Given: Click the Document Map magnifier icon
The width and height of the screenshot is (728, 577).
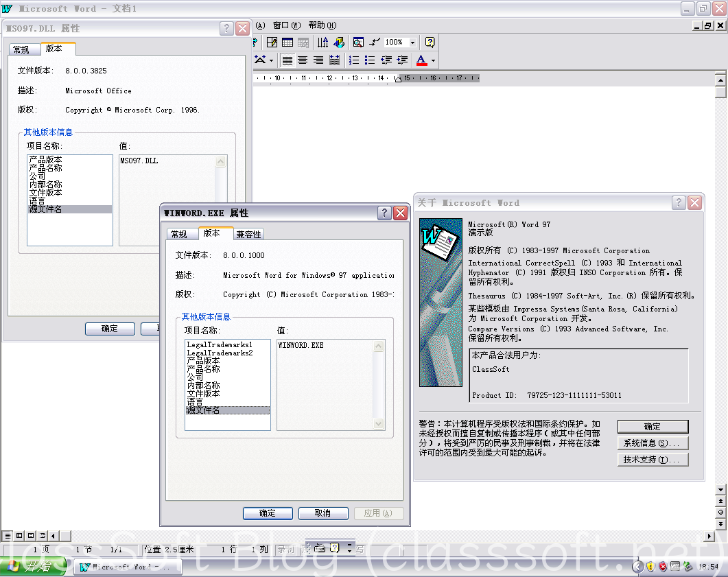Looking at the screenshot, I should 357,43.
